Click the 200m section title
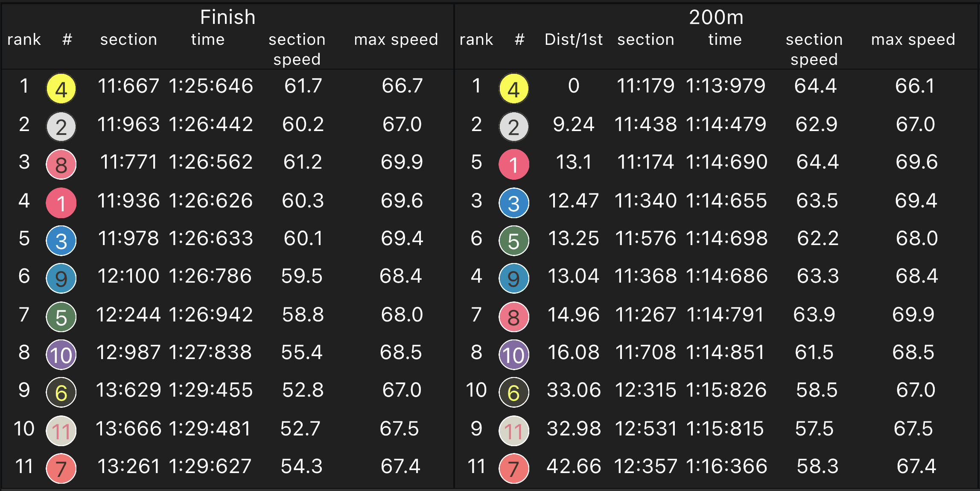The image size is (980, 491). click(x=716, y=18)
